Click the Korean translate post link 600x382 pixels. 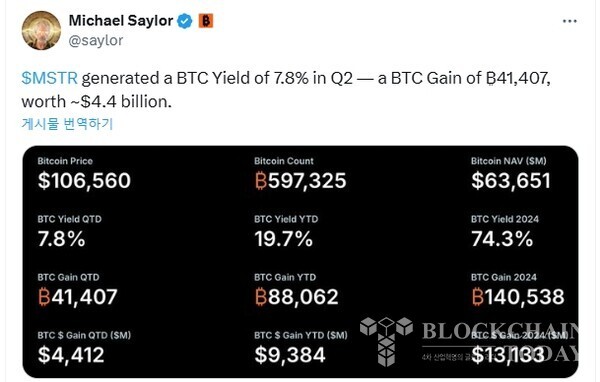pos(67,124)
